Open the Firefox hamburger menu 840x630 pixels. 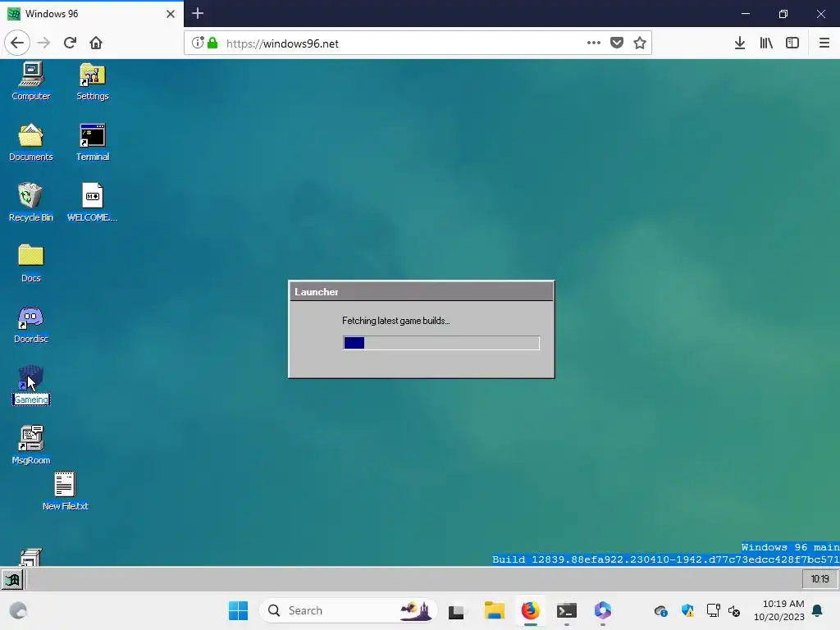point(824,43)
